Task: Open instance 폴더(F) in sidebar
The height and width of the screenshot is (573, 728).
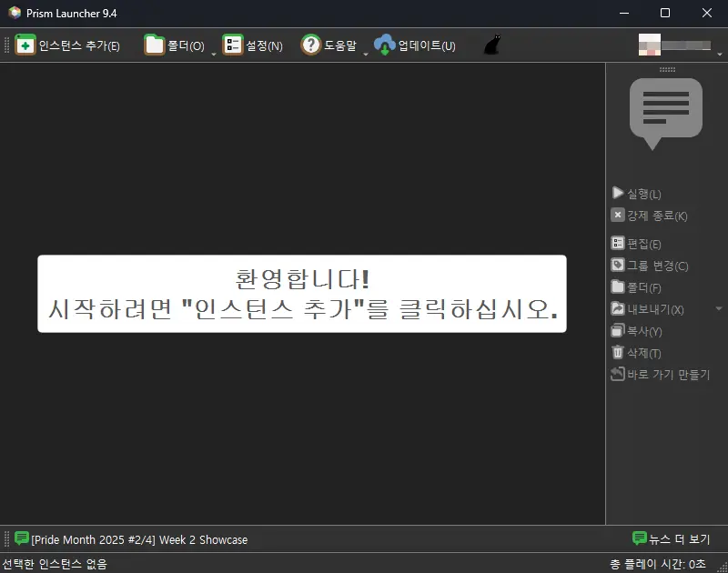Action: (x=636, y=287)
